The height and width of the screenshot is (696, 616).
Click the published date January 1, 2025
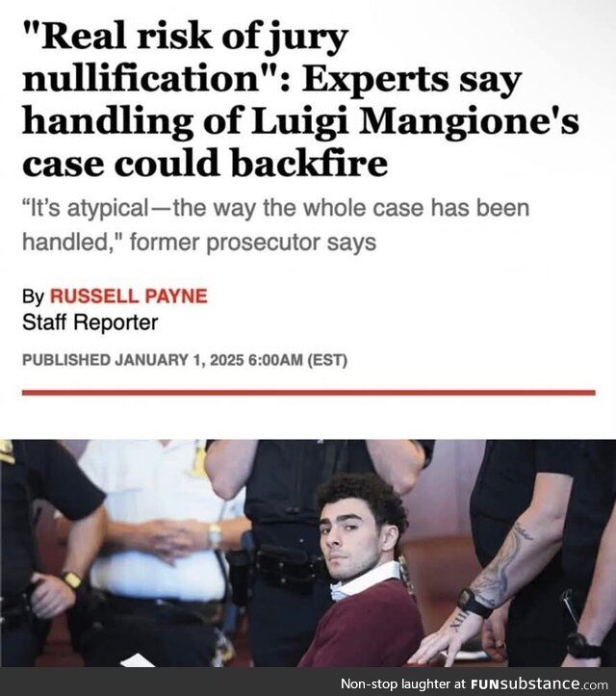[179, 359]
